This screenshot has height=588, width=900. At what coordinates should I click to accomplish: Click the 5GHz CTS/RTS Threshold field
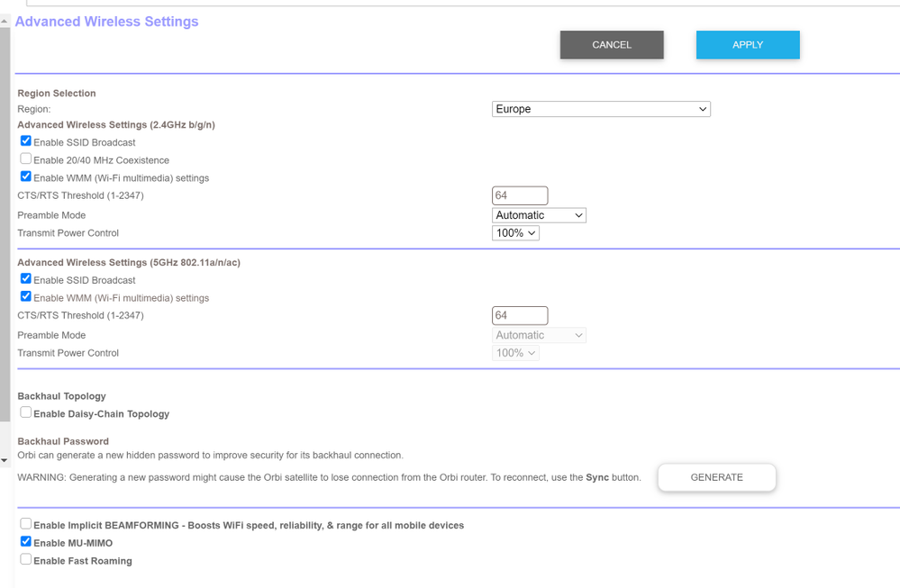[x=520, y=315]
